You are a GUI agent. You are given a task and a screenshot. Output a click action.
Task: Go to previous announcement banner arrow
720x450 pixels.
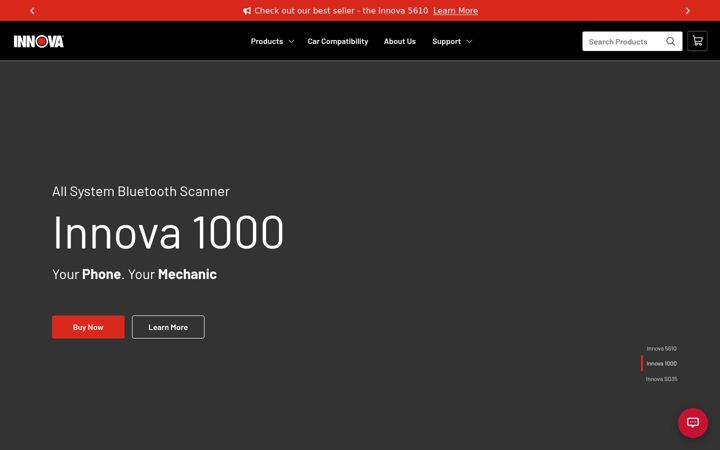32,11
